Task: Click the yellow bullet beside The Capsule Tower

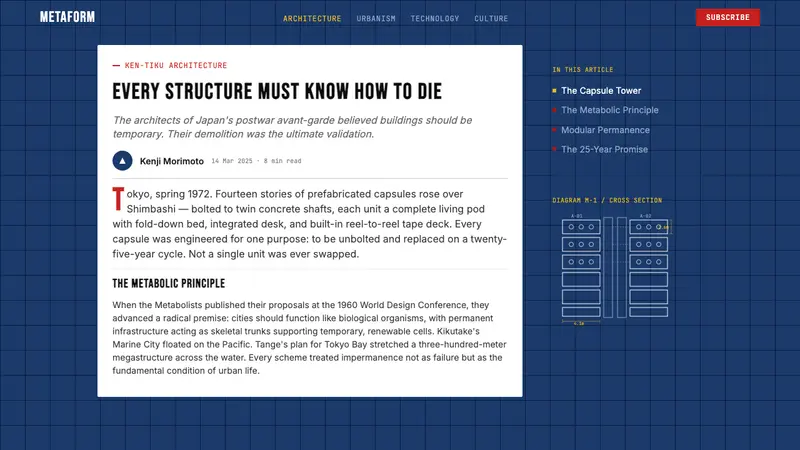Action: coord(554,91)
